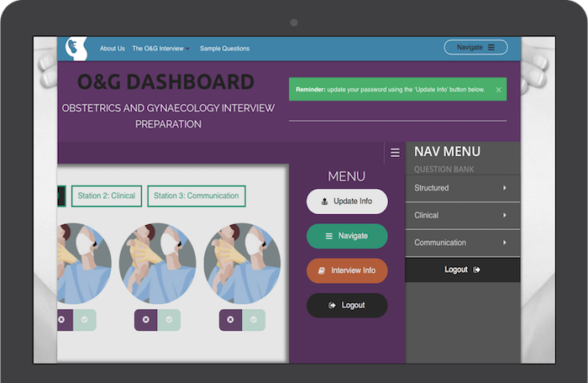The height and width of the screenshot is (383, 588).
Task: Expand the Structured question bank arrow
Action: coord(504,188)
